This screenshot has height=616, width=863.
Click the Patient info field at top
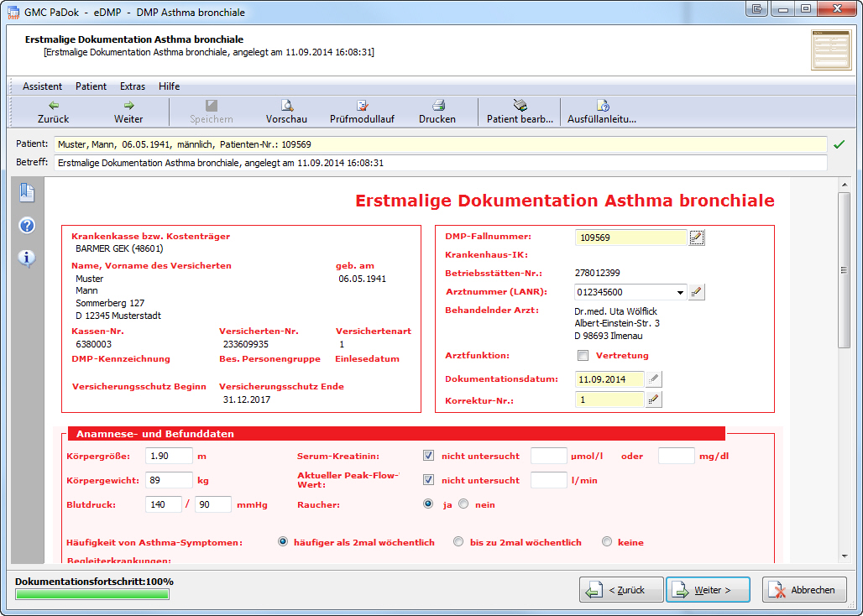(x=440, y=144)
